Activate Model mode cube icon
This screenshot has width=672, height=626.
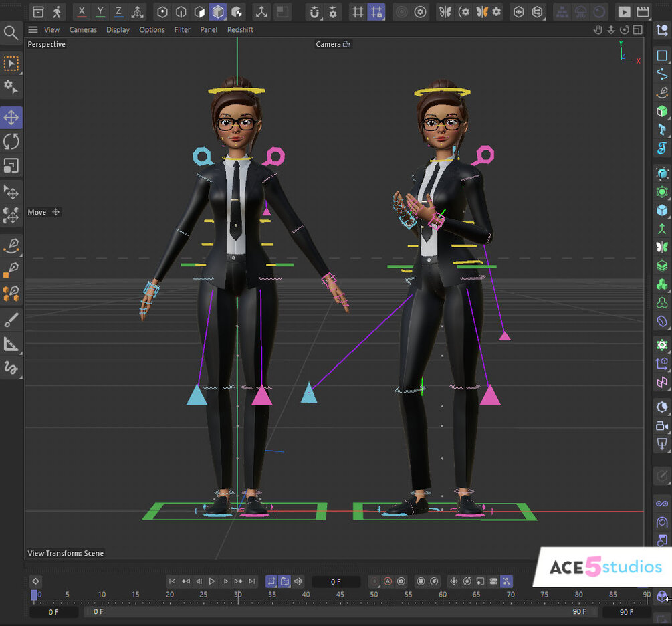[218, 12]
